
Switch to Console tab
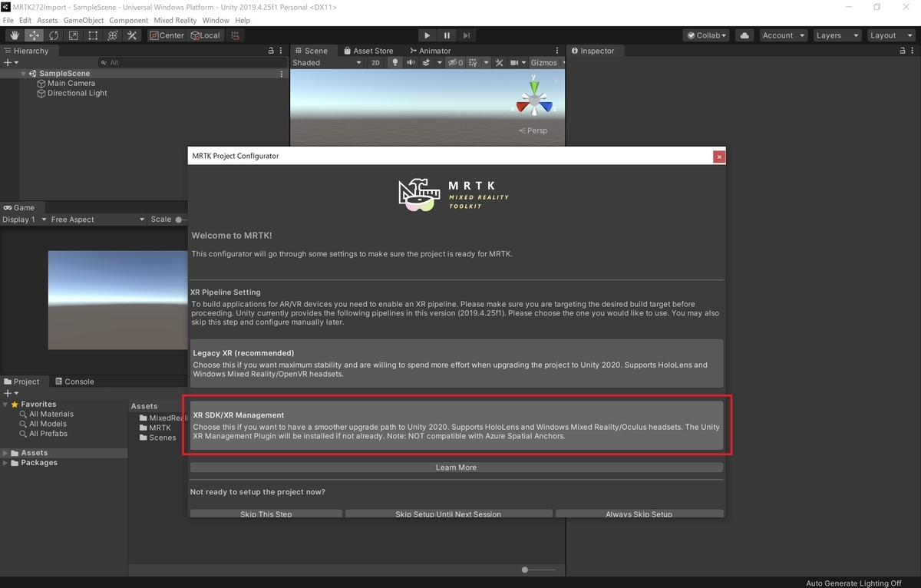point(74,382)
